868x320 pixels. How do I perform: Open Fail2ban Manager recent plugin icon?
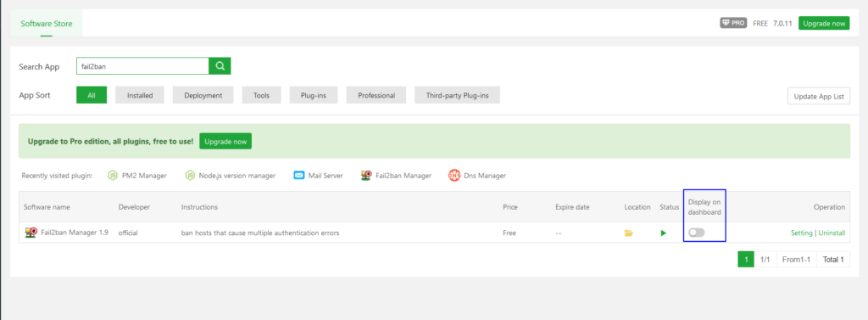click(365, 175)
